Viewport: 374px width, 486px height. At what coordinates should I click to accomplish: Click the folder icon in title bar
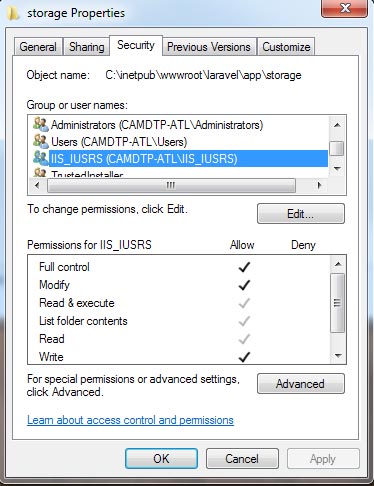pyautogui.click(x=13, y=13)
